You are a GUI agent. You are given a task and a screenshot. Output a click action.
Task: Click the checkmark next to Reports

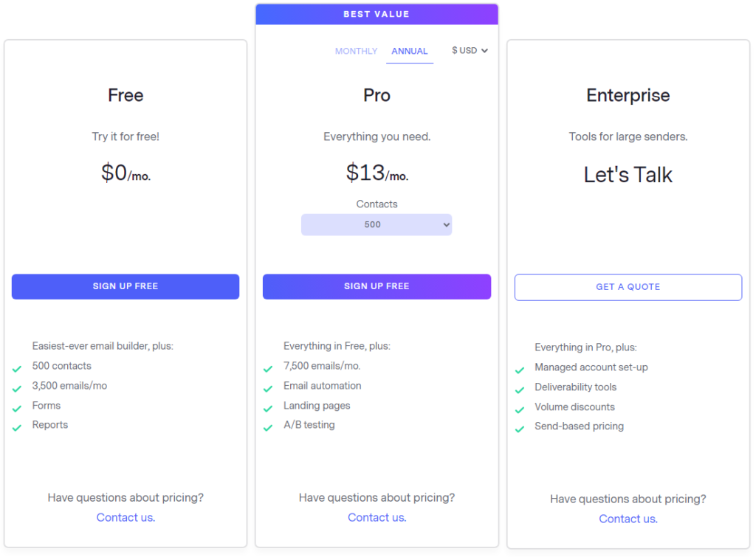click(16, 426)
